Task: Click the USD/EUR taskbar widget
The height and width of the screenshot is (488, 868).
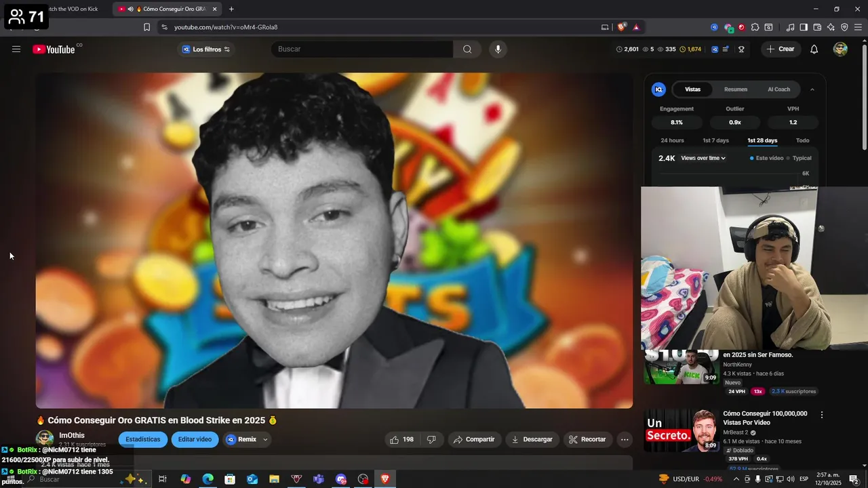Action: tap(690, 479)
